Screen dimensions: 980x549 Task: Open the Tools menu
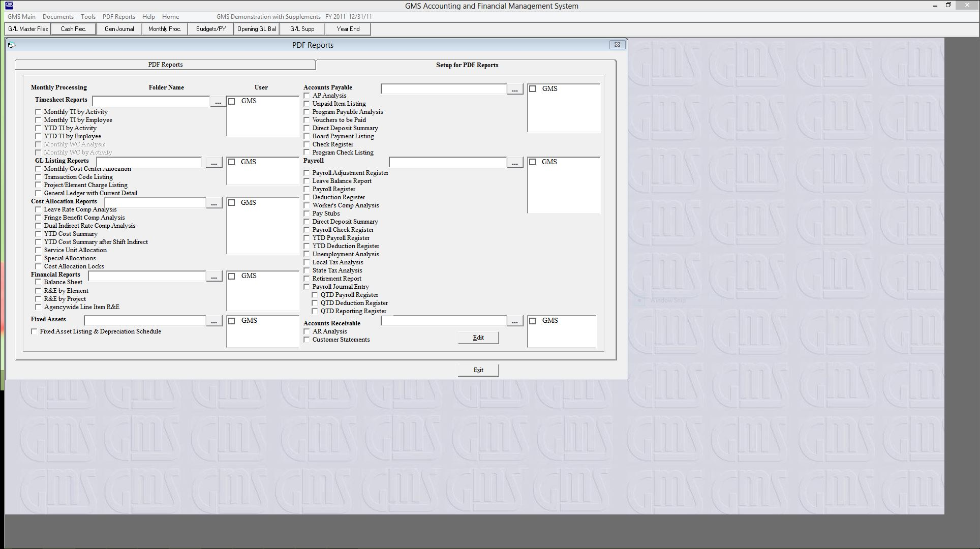[x=88, y=17]
